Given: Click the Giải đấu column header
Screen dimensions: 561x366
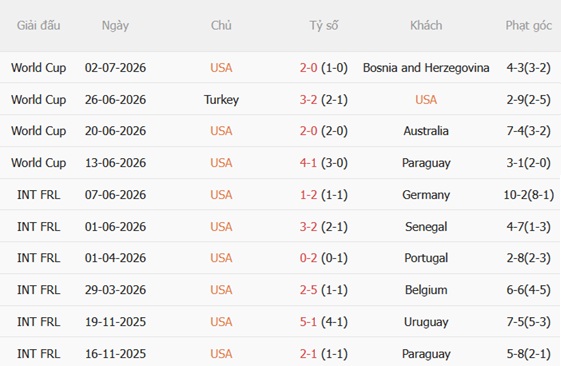Looking at the screenshot, I should coord(38,26).
